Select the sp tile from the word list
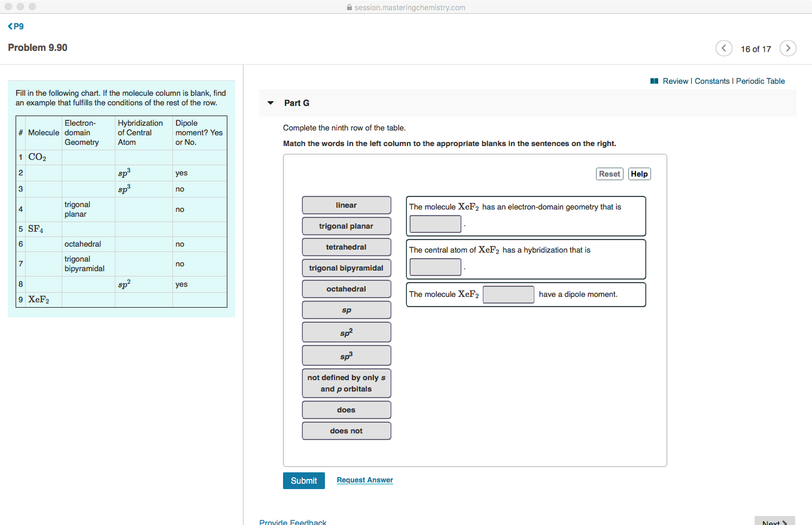Viewport: 812px width, 525px height. tap(346, 309)
